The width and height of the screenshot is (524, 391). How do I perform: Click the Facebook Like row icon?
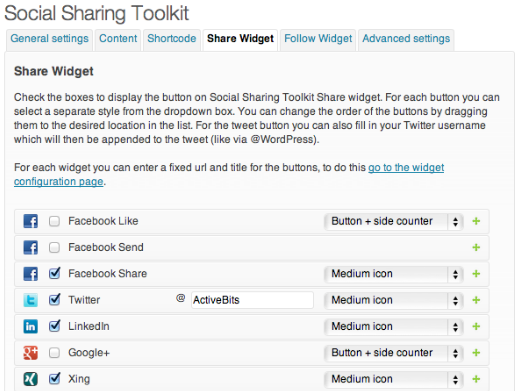pos(30,221)
